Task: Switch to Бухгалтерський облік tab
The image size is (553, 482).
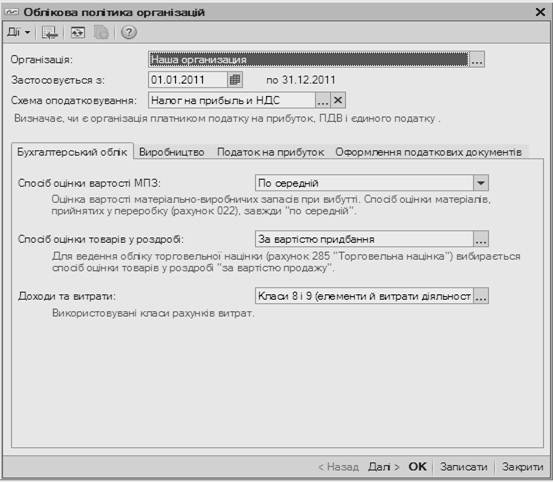Action: pyautogui.click(x=72, y=152)
